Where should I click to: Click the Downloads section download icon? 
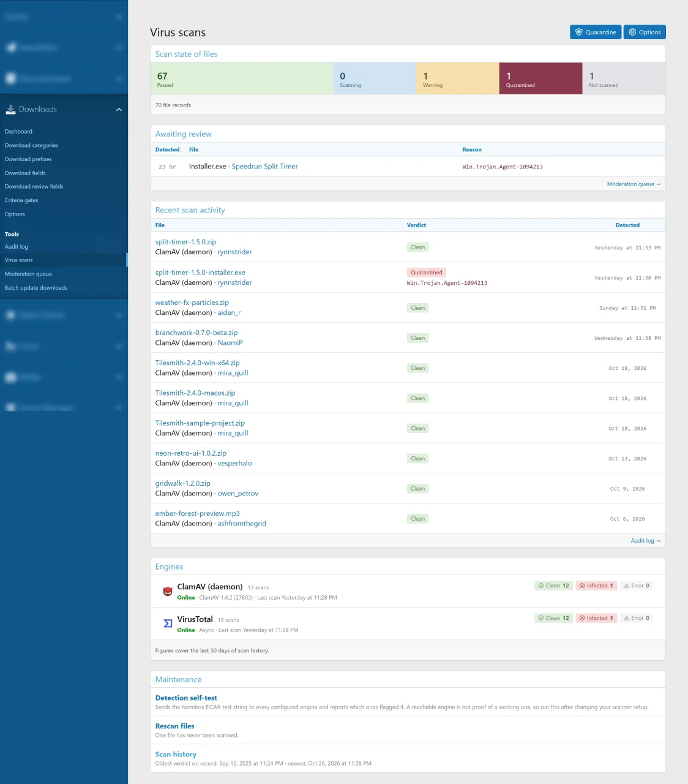click(x=10, y=110)
